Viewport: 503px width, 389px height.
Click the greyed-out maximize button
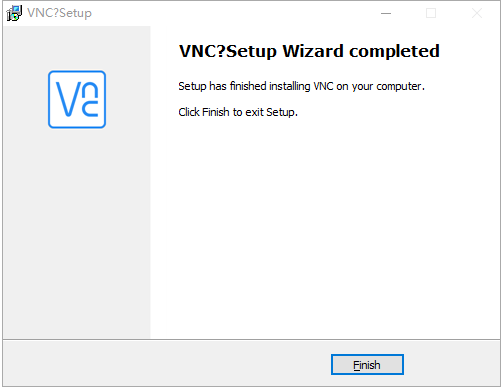point(431,13)
